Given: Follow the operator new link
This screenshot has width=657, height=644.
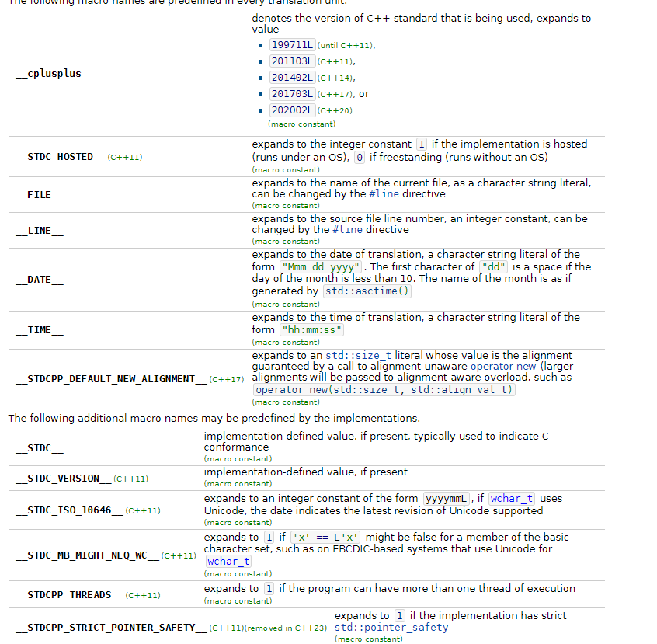Looking at the screenshot, I should tap(503, 366).
